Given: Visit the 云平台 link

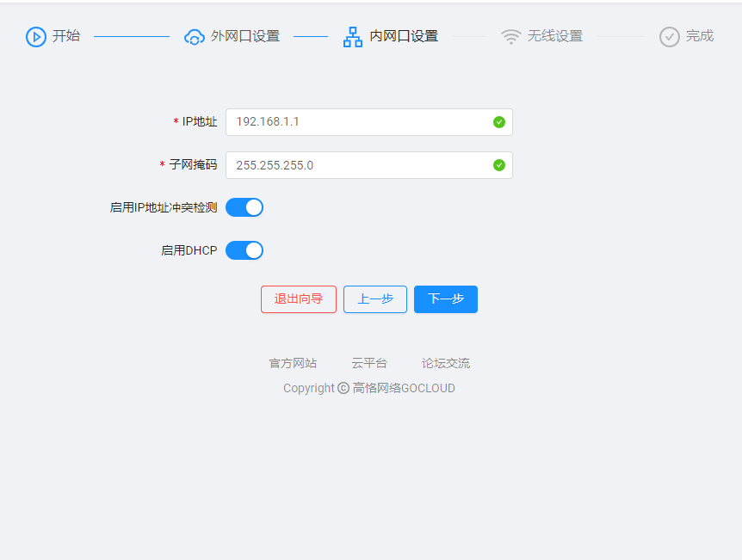Looking at the screenshot, I should coord(369,363).
